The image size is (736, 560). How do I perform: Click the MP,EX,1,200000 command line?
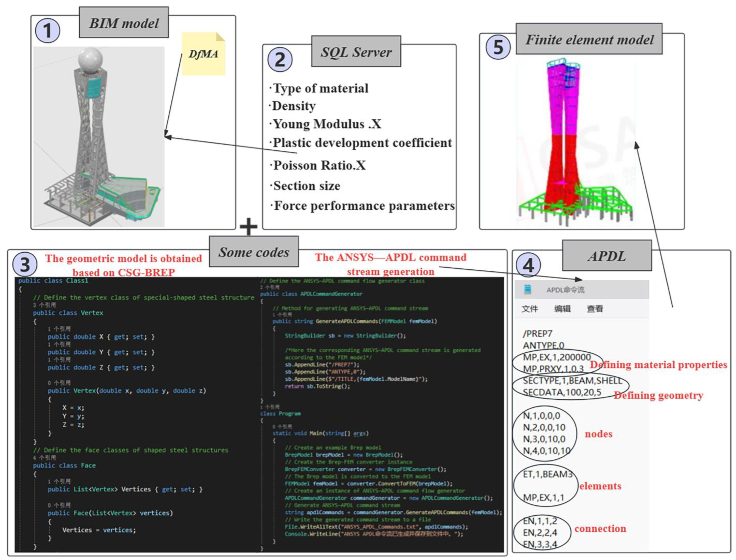pos(557,357)
